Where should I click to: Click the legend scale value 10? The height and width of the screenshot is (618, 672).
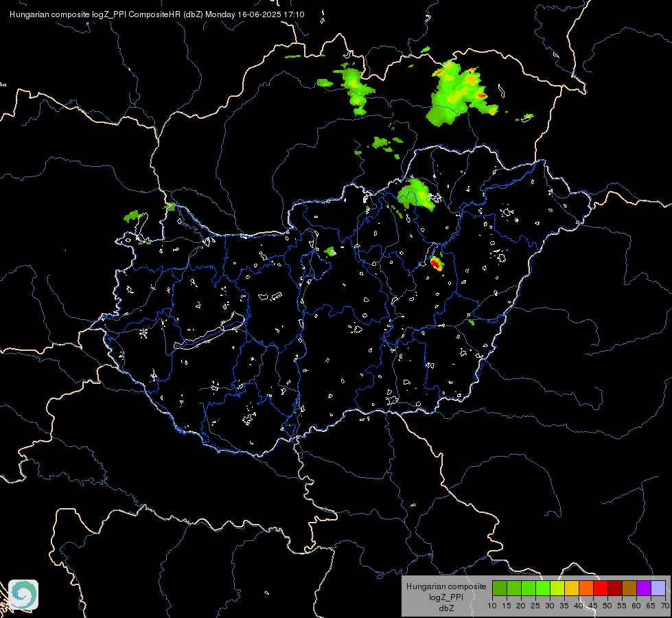pyautogui.click(x=492, y=606)
